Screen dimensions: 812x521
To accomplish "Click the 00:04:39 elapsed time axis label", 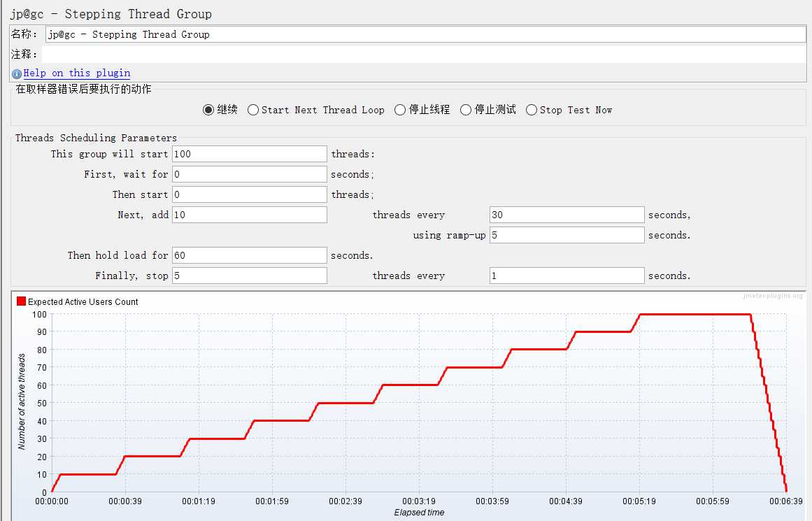I will pos(566,501).
